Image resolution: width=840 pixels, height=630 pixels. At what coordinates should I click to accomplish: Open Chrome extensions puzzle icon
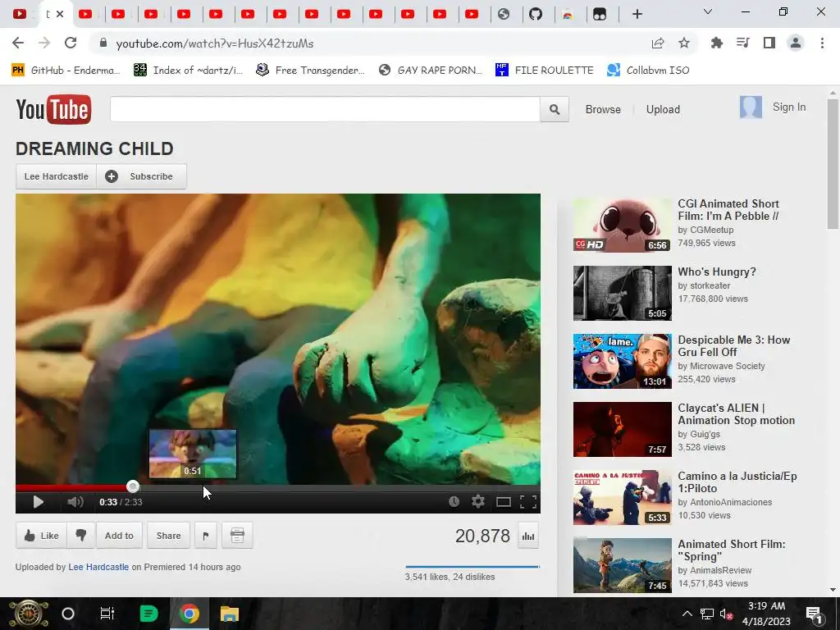pyautogui.click(x=716, y=43)
